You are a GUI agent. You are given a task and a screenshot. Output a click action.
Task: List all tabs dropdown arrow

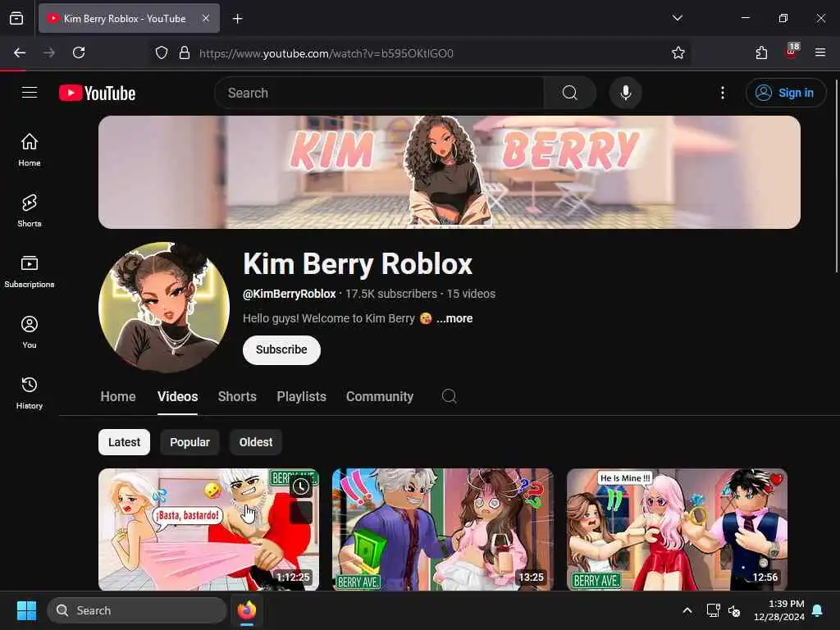pos(677,18)
